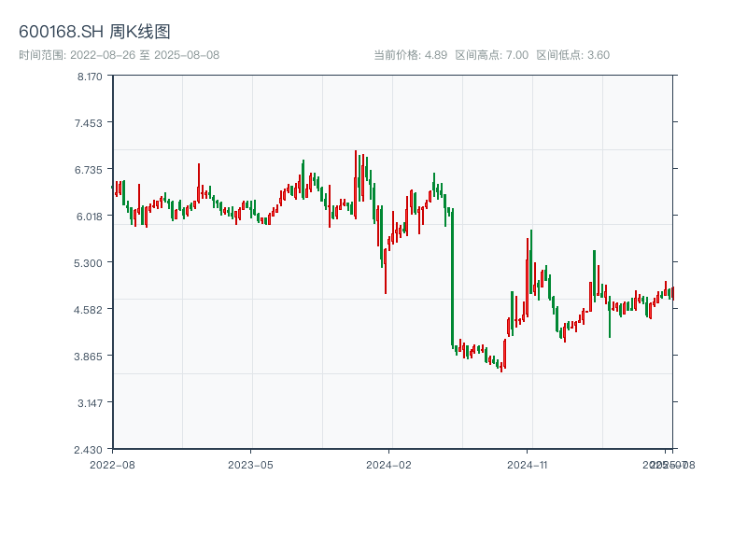
Task: Select the 2024-11 x-axis date label
Action: [528, 464]
